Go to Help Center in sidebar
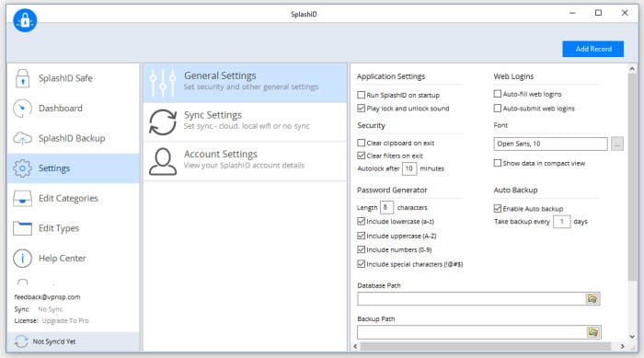Screen dimensions: 644x358 click(73, 258)
